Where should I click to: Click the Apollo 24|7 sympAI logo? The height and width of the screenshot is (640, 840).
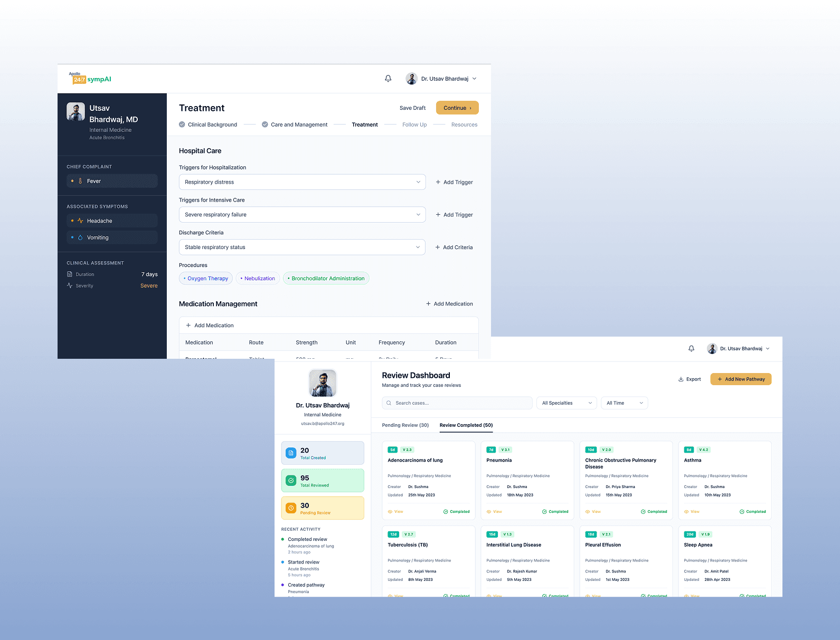click(x=90, y=78)
